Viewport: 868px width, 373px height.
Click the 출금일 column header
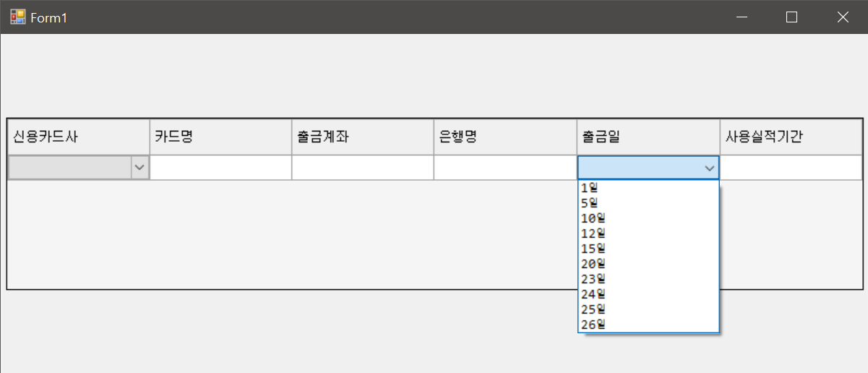click(x=648, y=137)
